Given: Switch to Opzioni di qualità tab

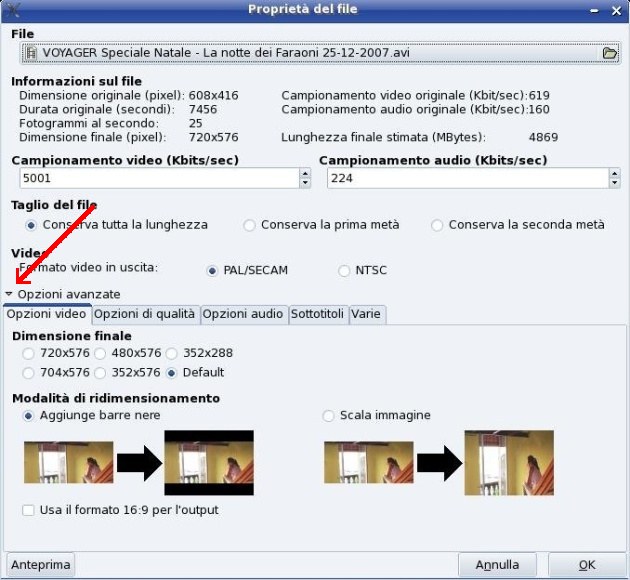Looking at the screenshot, I should (145, 314).
